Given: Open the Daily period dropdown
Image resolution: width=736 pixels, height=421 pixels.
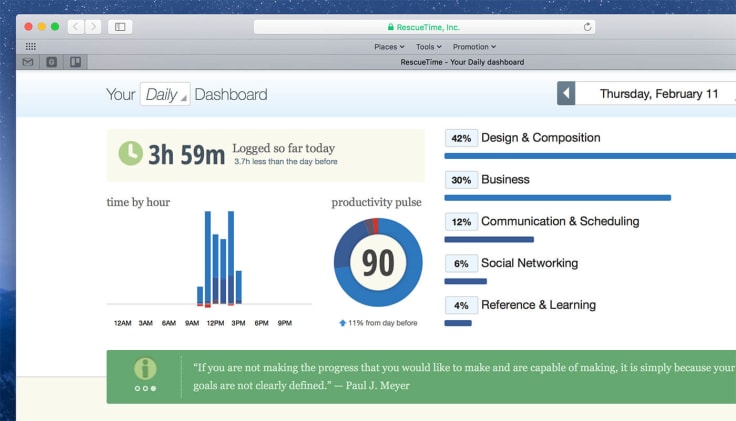Looking at the screenshot, I should pos(165,94).
